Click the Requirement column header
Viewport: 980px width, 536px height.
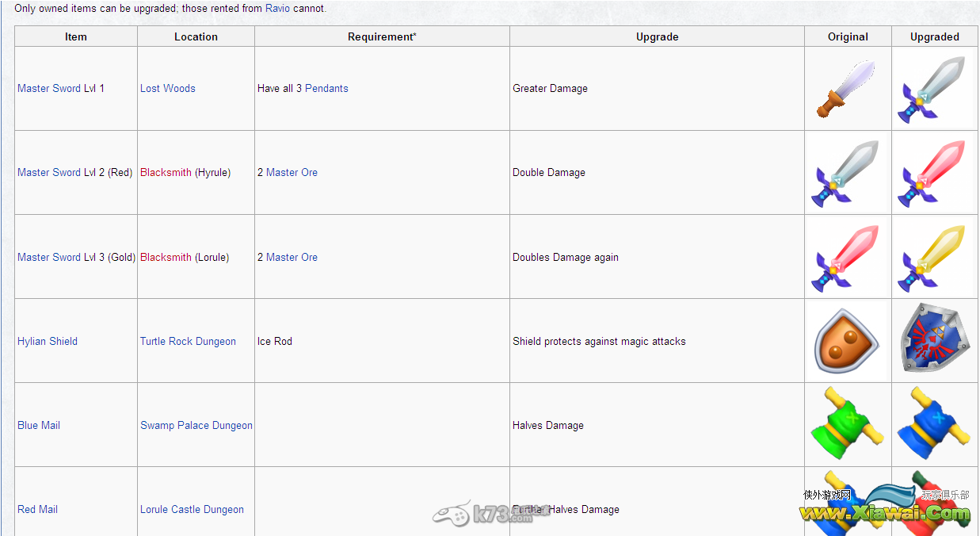(x=382, y=36)
